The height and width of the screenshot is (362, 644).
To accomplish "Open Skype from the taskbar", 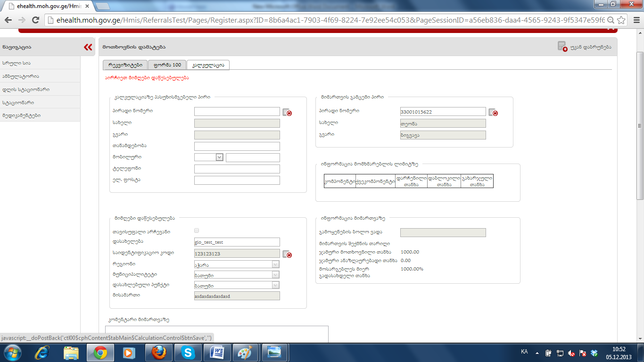I will click(x=189, y=353).
